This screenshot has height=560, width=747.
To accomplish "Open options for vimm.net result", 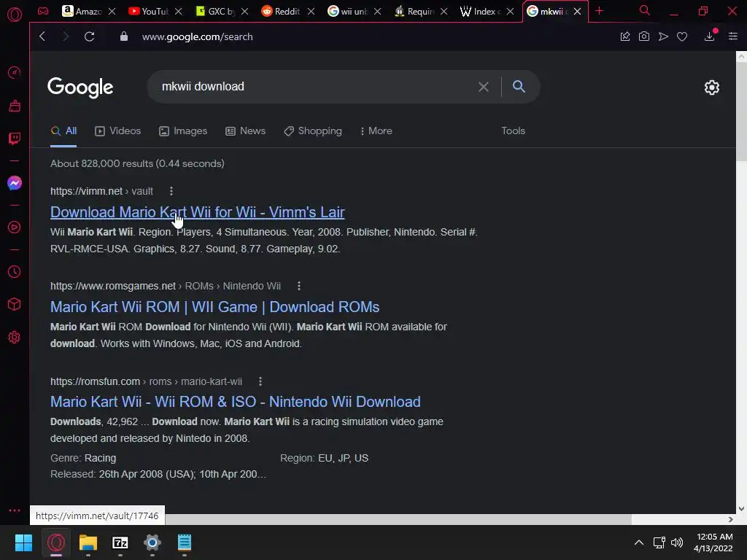I will click(171, 191).
